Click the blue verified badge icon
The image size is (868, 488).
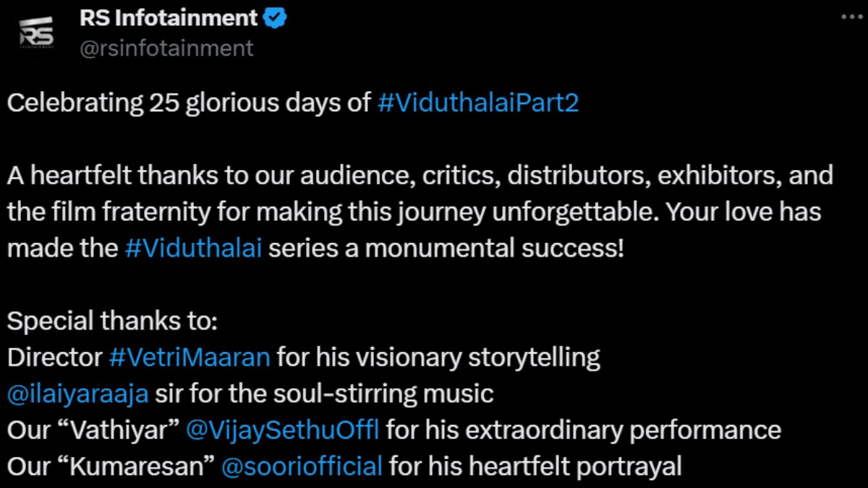(276, 19)
